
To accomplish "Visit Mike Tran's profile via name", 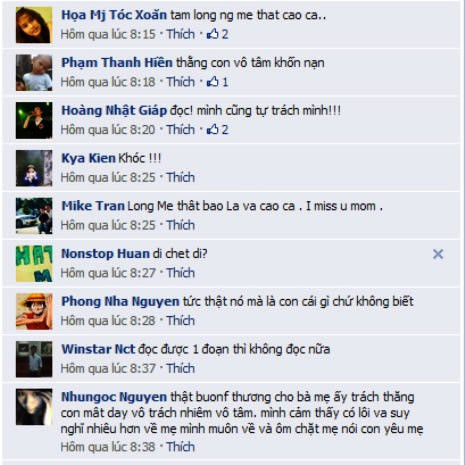I will pos(93,206).
